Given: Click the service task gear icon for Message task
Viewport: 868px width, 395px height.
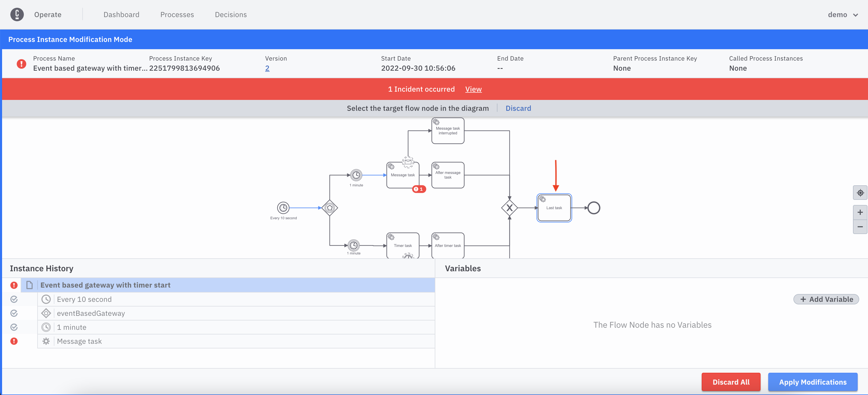Looking at the screenshot, I should point(46,341).
